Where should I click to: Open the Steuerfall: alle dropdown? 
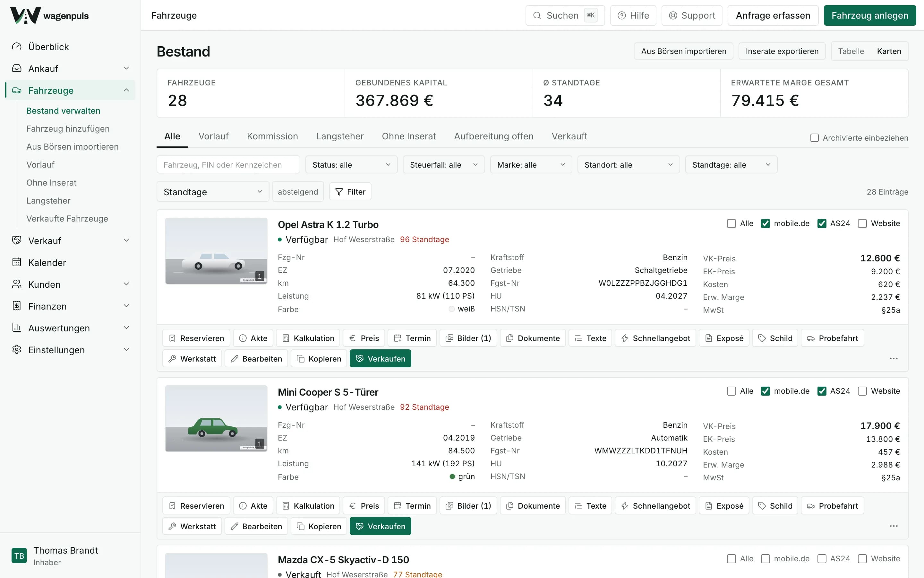444,164
